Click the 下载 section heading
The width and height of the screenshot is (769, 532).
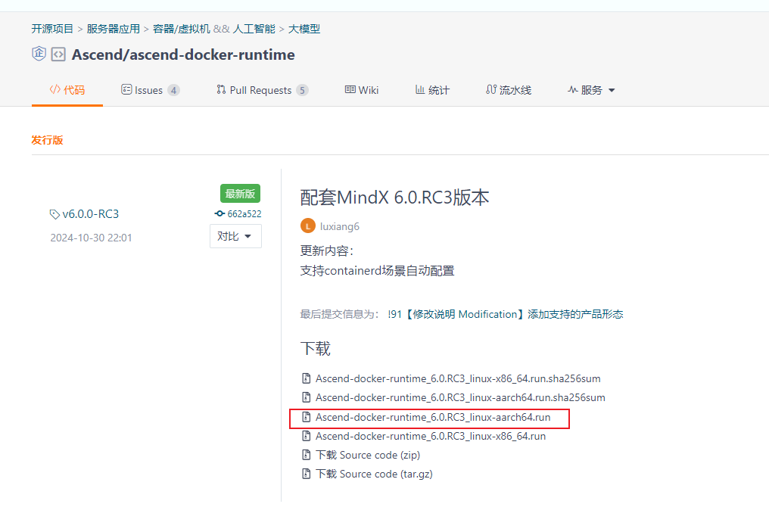(316, 349)
